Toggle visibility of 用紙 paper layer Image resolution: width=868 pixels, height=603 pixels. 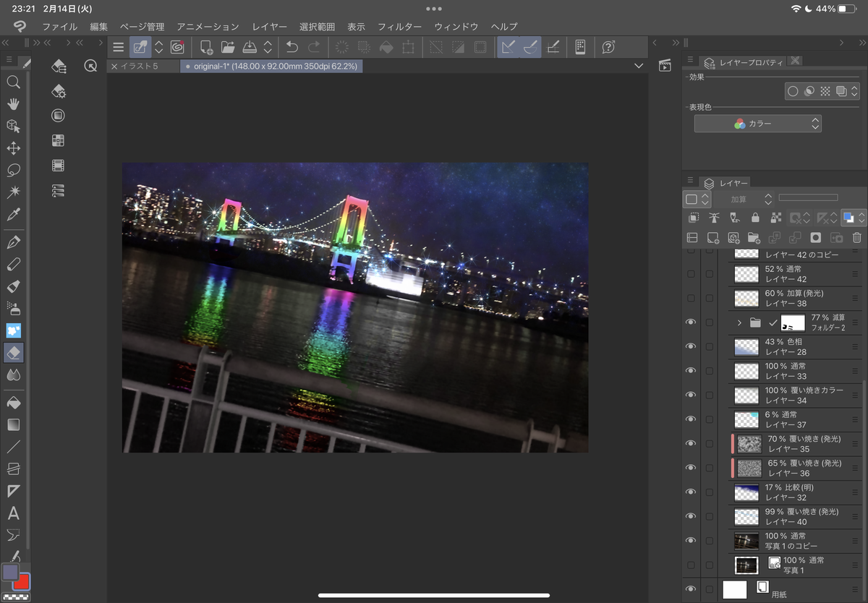[691, 589]
